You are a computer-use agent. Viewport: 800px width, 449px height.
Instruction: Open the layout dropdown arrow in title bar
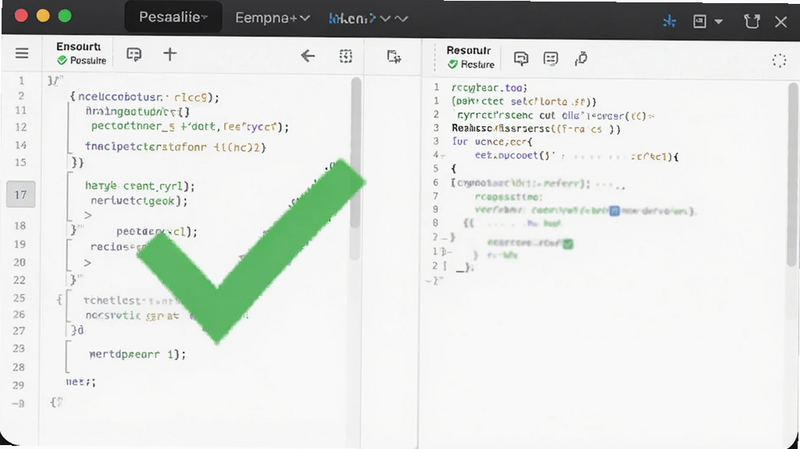click(718, 21)
